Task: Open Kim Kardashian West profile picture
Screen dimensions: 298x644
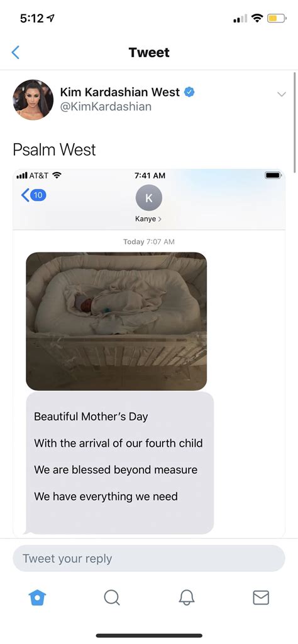Action: coord(33,100)
